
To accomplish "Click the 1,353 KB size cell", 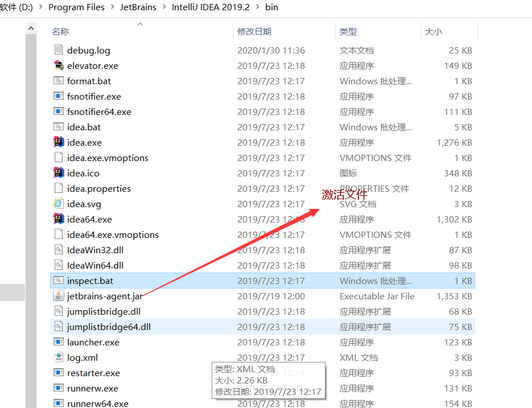I will tap(454, 296).
